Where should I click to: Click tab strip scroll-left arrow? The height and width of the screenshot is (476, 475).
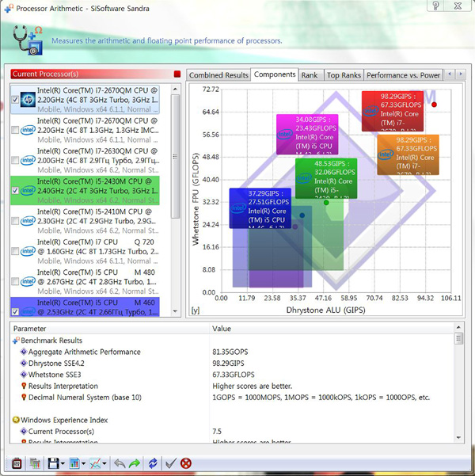450,74
